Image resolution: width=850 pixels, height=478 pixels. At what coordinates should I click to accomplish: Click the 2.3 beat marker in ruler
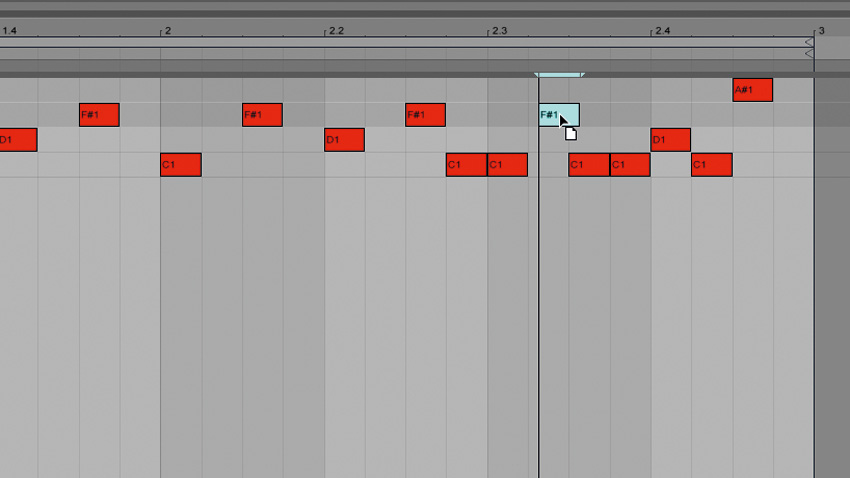coord(499,31)
